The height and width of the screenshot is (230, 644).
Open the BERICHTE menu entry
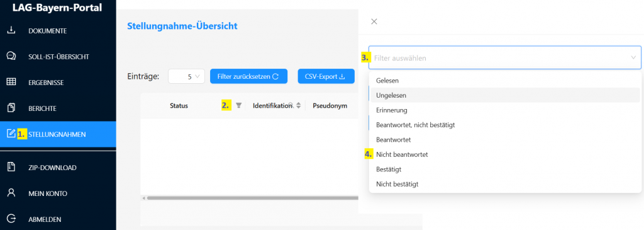(x=42, y=108)
